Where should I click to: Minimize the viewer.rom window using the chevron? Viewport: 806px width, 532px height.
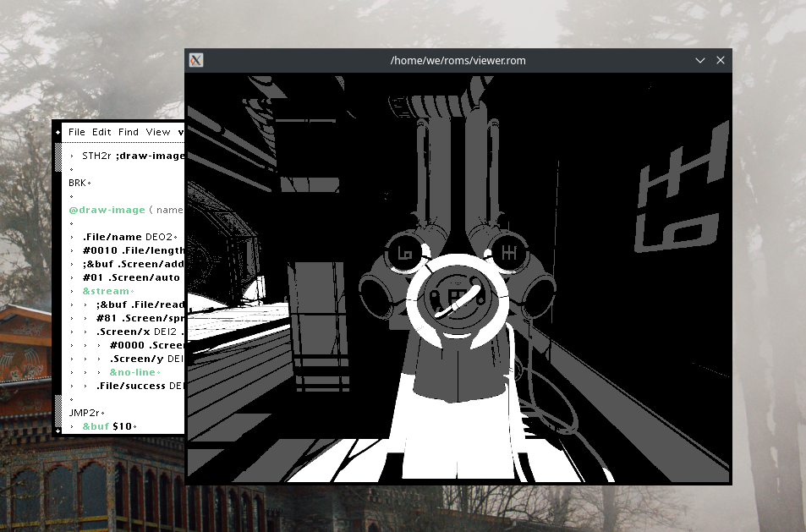point(700,60)
